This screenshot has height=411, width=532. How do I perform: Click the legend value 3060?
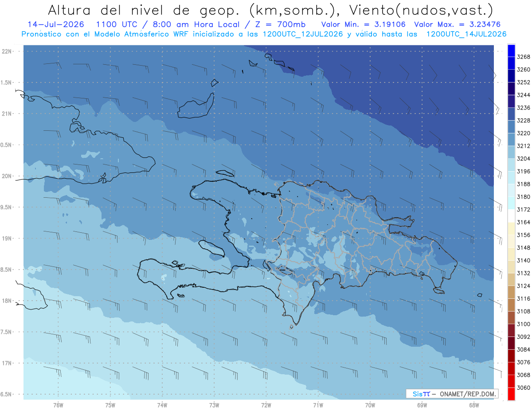(x=524, y=388)
